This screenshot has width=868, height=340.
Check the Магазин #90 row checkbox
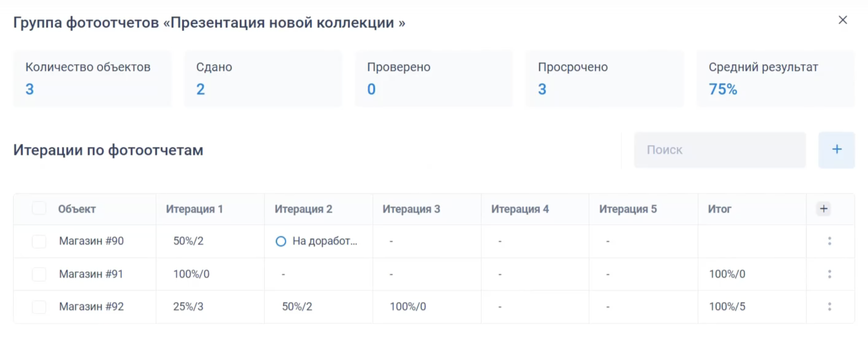pos(39,241)
